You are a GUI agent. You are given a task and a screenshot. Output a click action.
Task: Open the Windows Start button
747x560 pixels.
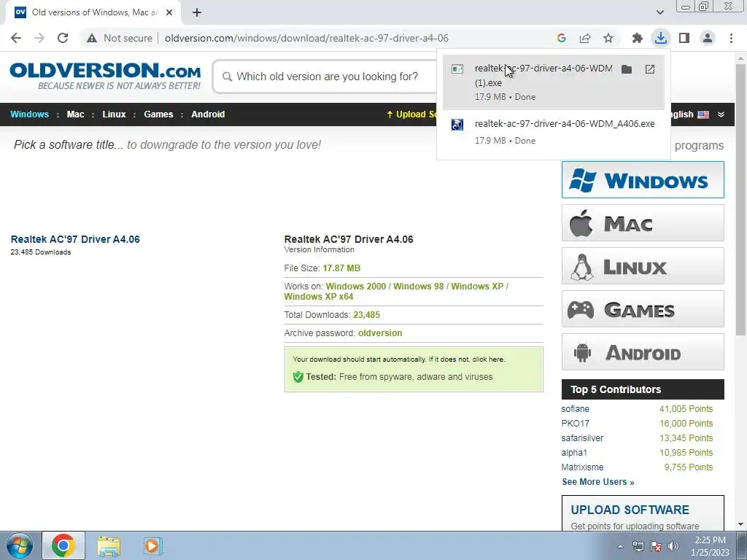point(20,545)
